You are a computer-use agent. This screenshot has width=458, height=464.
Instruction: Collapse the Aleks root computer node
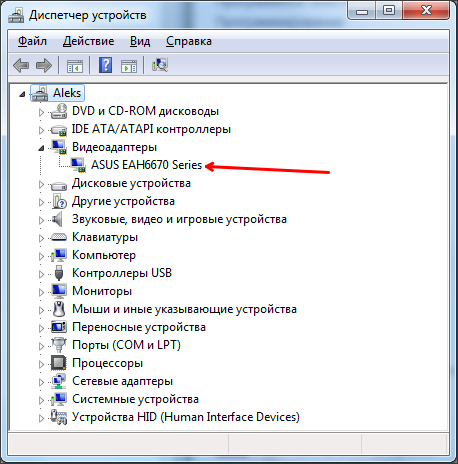tap(22, 94)
